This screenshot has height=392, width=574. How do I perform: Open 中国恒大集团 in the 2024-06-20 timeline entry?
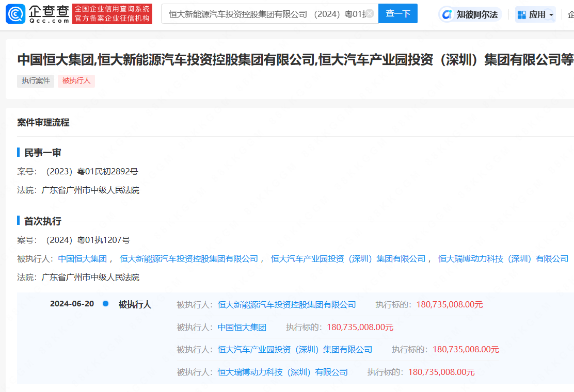[x=242, y=328]
